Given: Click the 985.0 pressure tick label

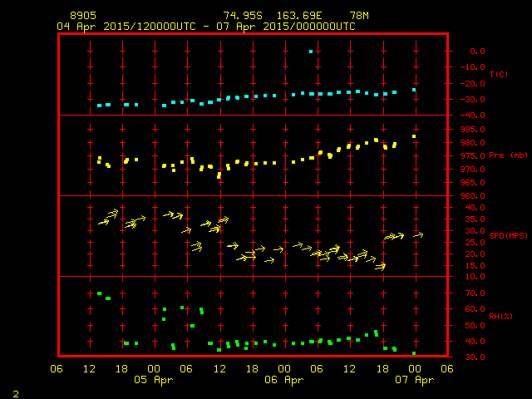Looking at the screenshot, I should (471, 130).
